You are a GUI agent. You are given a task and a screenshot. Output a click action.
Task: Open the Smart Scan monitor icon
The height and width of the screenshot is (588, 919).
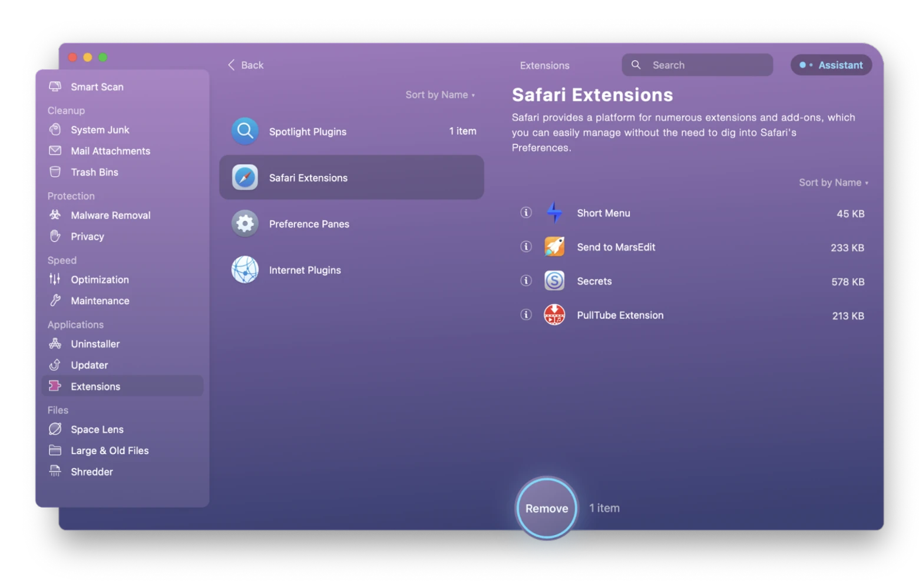[x=55, y=87]
